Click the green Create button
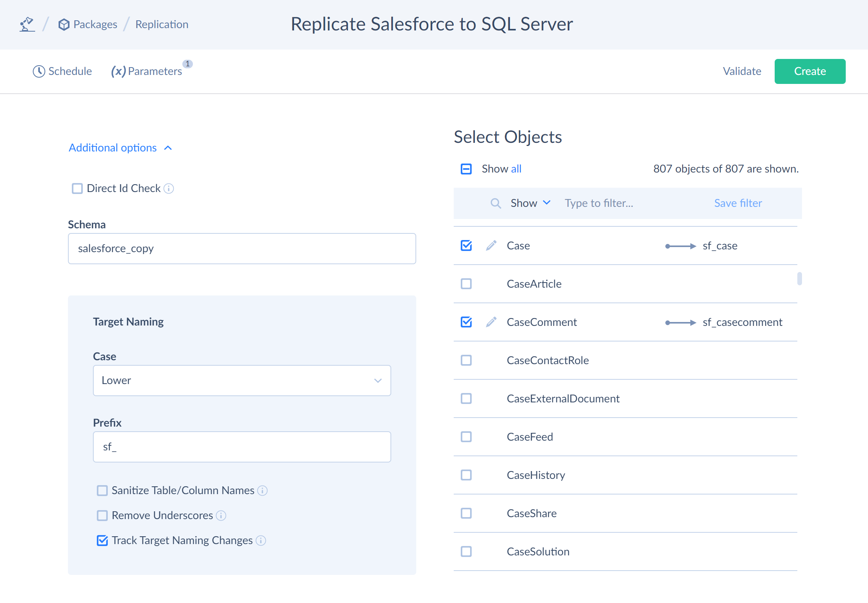Viewport: 868px width, 603px height. (810, 71)
